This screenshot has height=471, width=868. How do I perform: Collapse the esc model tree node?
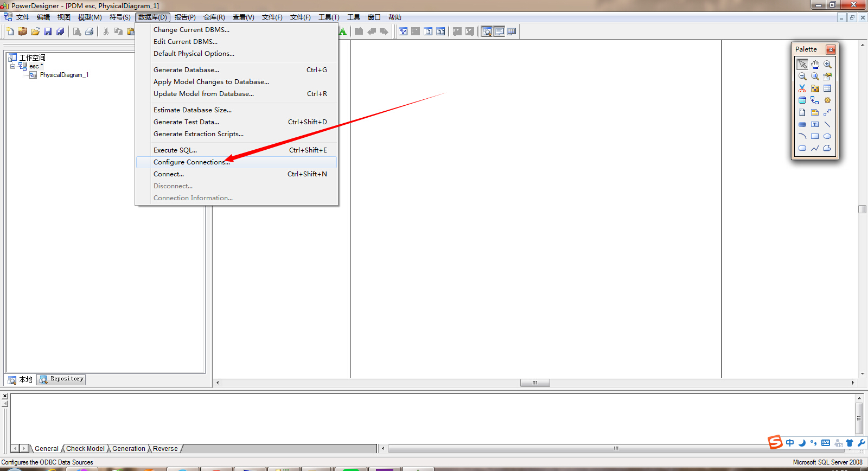12,66
